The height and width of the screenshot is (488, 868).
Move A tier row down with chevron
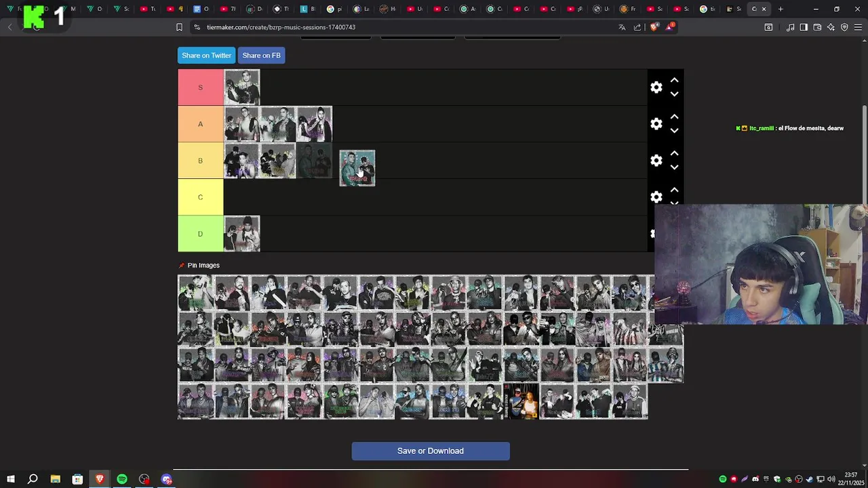click(674, 131)
